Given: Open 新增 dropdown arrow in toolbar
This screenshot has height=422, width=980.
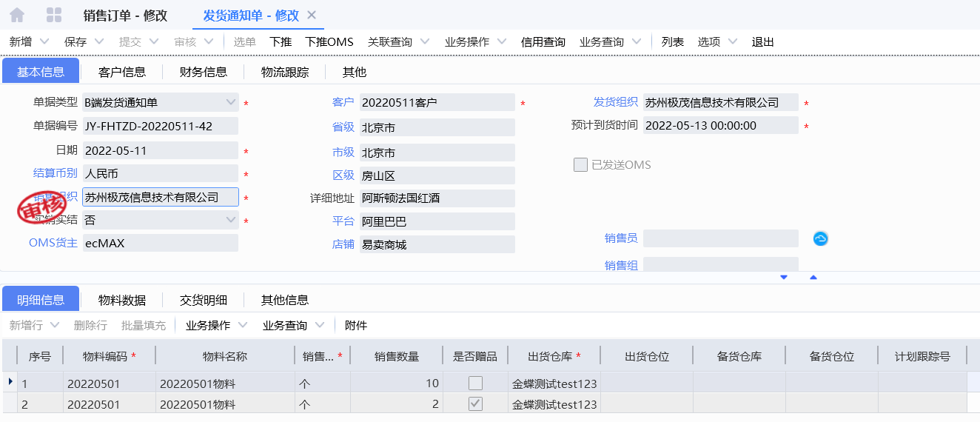Looking at the screenshot, I should pos(44,42).
